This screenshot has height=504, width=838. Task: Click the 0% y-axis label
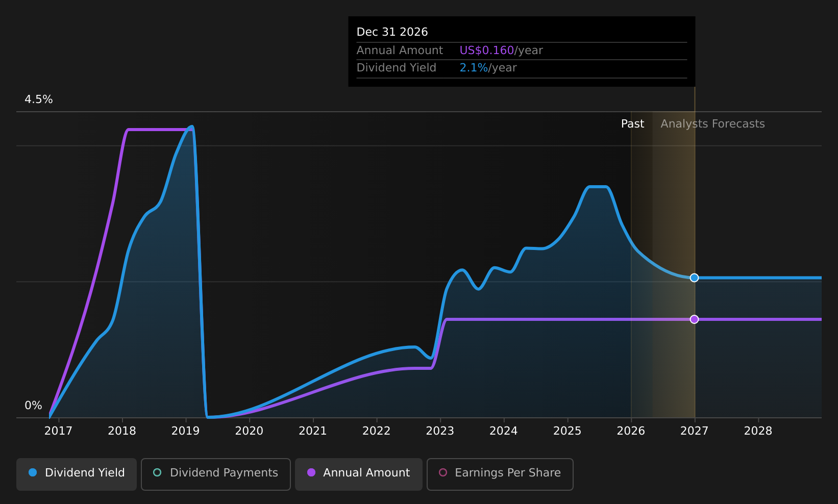tap(33, 406)
